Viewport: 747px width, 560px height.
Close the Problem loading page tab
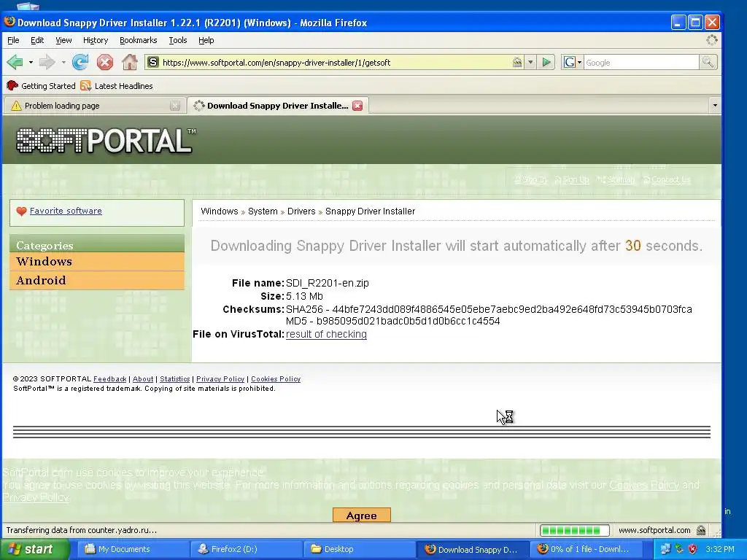pyautogui.click(x=175, y=106)
